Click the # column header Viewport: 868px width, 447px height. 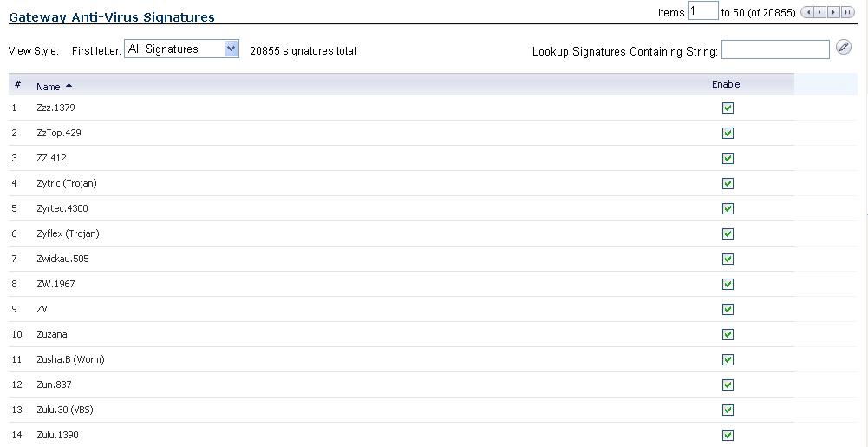[17, 85]
